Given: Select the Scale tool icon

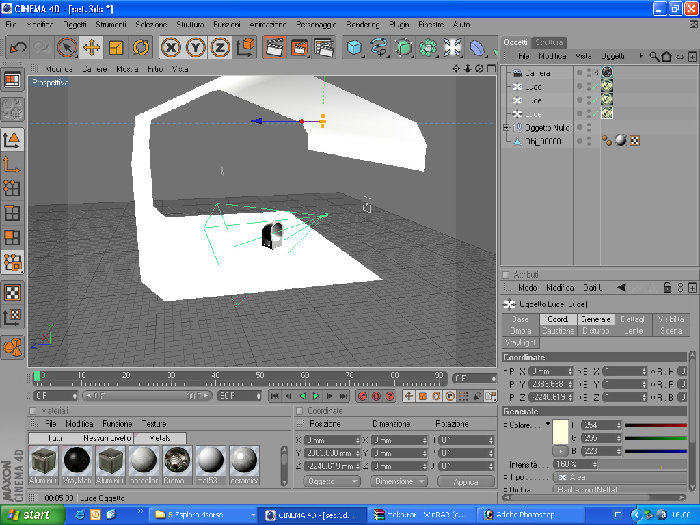Looking at the screenshot, I should pos(116,47).
